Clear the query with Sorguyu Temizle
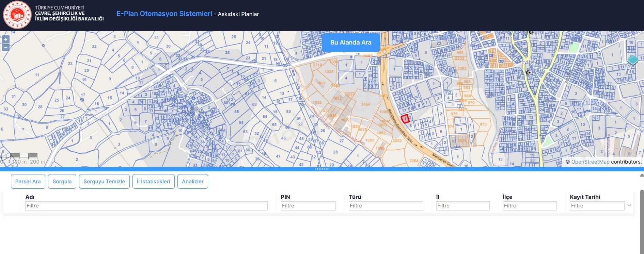This screenshot has width=644, height=254. click(104, 182)
